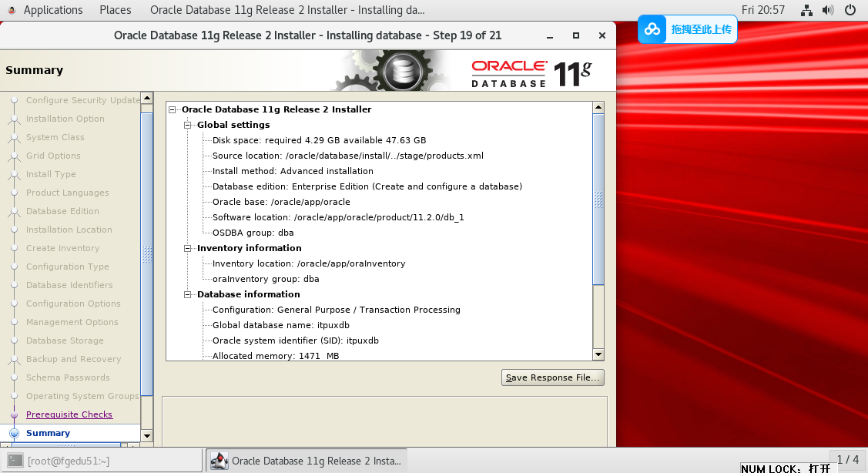868x473 pixels.
Task: Click Save Response File button
Action: (552, 377)
